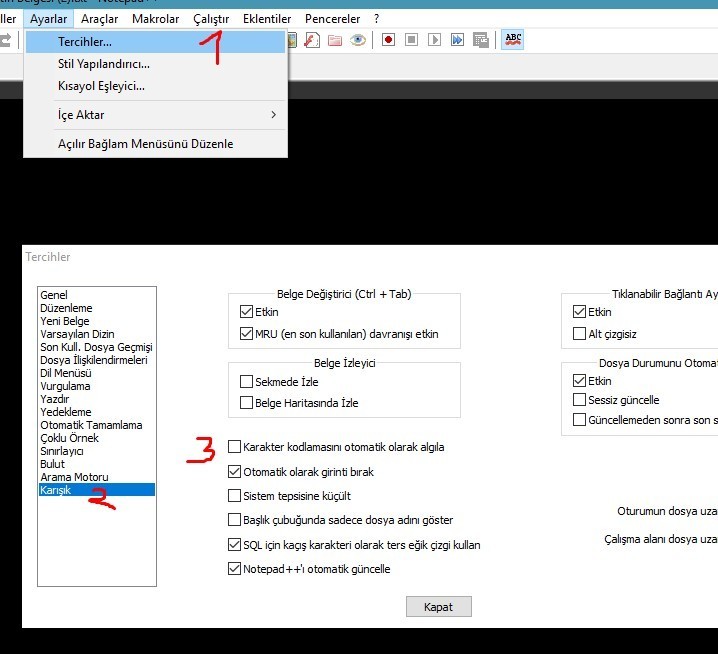Open the Araçlar menu
This screenshot has height=654, width=718.
coord(99,19)
